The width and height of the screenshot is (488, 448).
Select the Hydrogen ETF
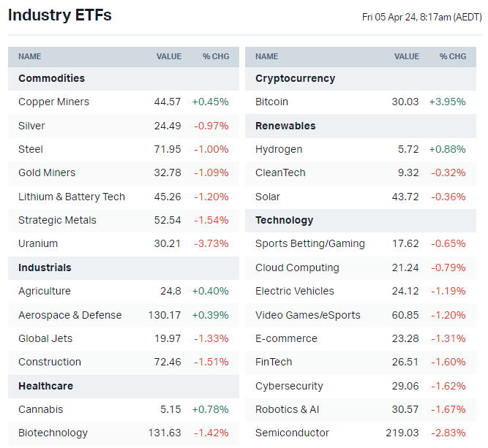[279, 149]
